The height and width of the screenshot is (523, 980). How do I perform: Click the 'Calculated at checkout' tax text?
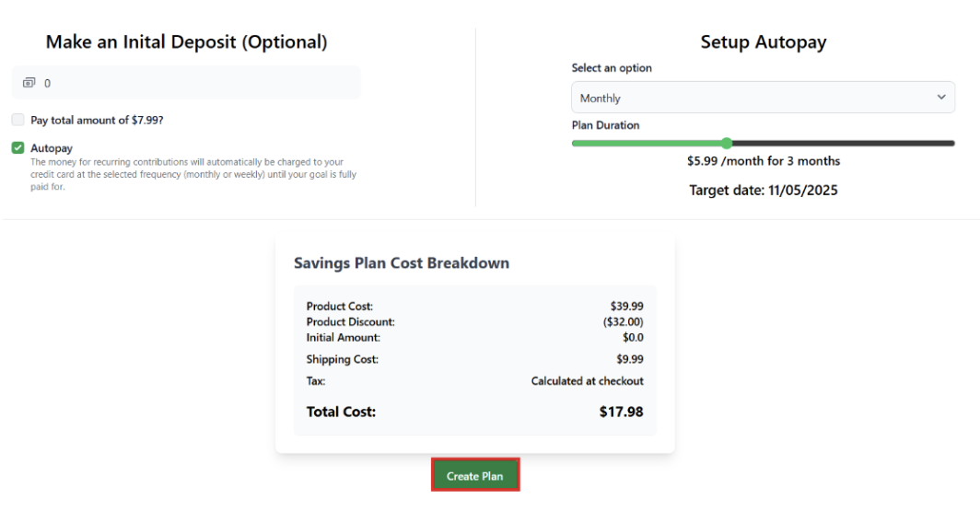tap(587, 381)
